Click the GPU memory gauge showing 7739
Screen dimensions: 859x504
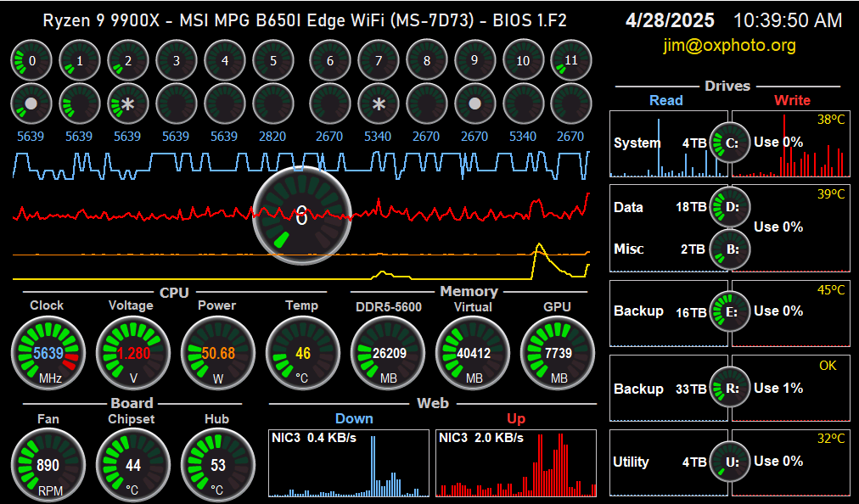tap(558, 353)
